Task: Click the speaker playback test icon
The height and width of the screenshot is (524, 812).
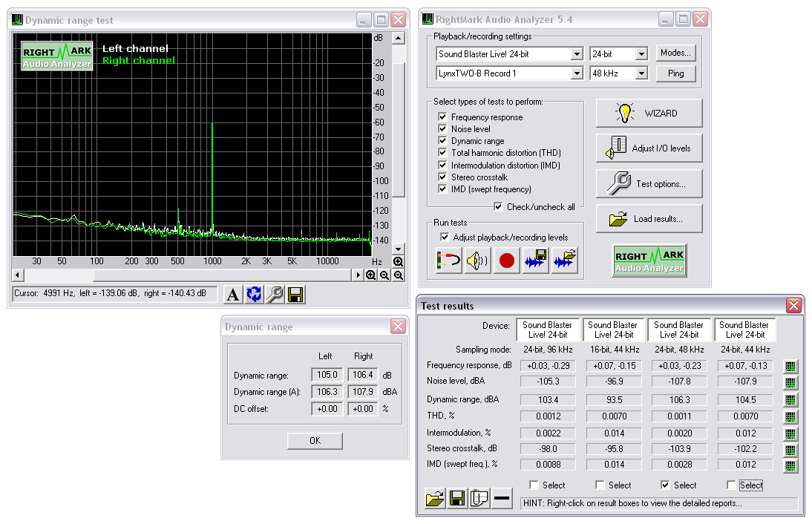Action: 477,261
